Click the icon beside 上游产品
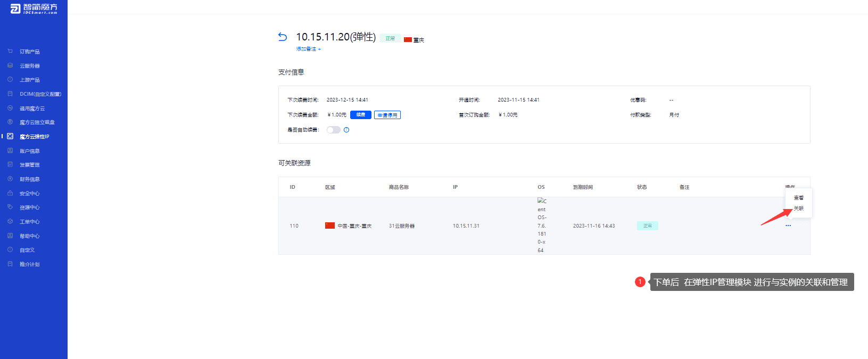This screenshot has width=868, height=359. point(10,79)
